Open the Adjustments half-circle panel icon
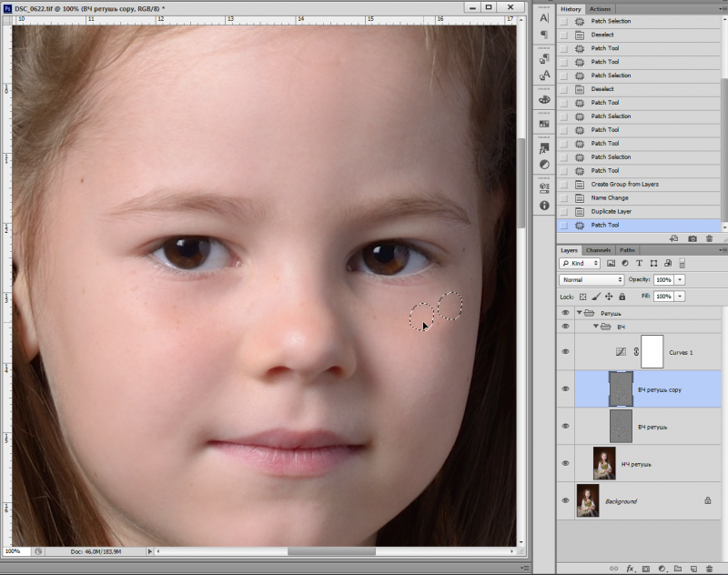This screenshot has width=728, height=575. (544, 165)
